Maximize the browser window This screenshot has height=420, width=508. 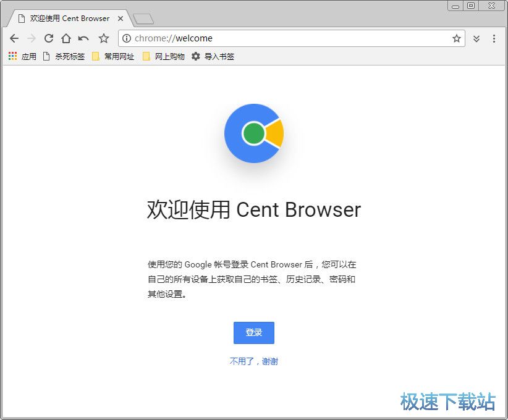click(x=471, y=6)
